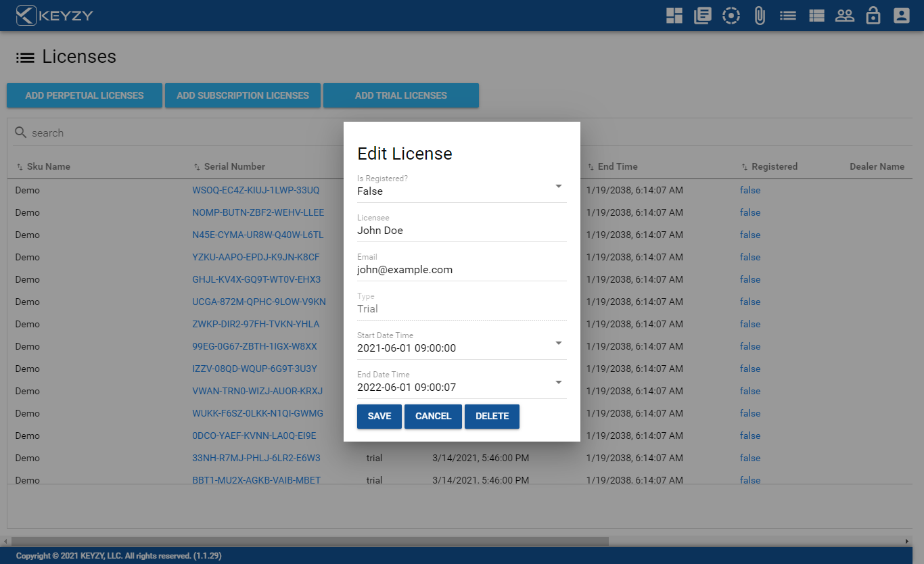
Task: Click the lock icon in the top bar
Action: pos(873,15)
